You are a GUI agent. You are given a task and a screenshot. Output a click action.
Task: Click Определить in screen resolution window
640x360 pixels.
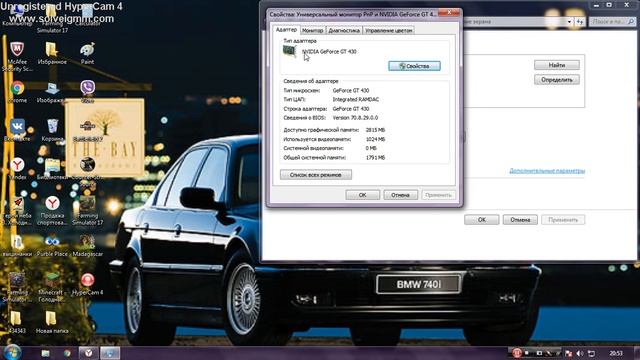click(x=557, y=80)
